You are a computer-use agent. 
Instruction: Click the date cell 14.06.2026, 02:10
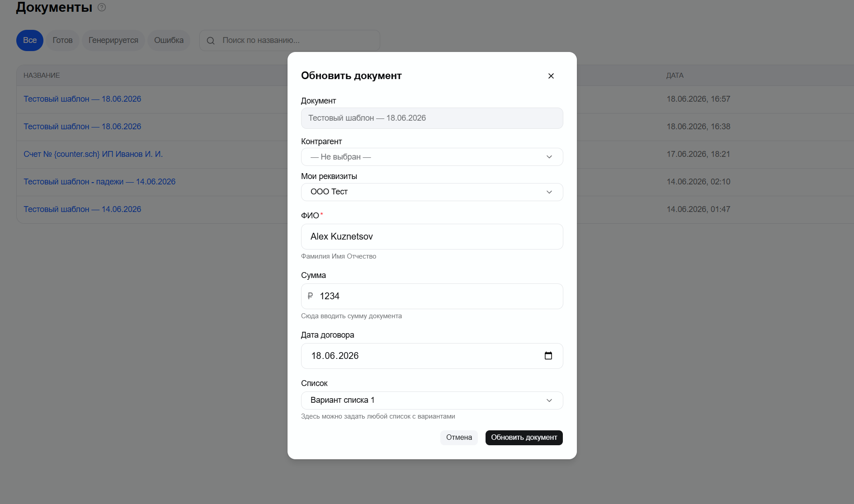(698, 182)
